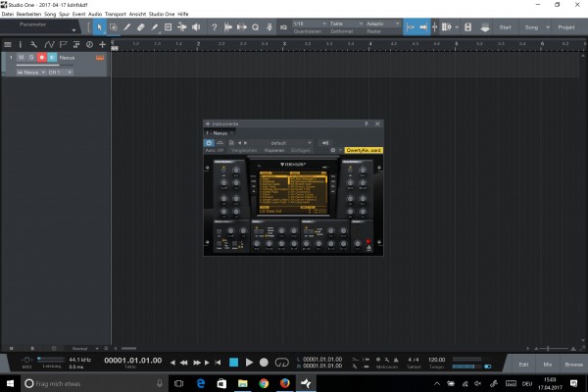
Task: Toggle plugin power bypass button
Action: [x=209, y=143]
